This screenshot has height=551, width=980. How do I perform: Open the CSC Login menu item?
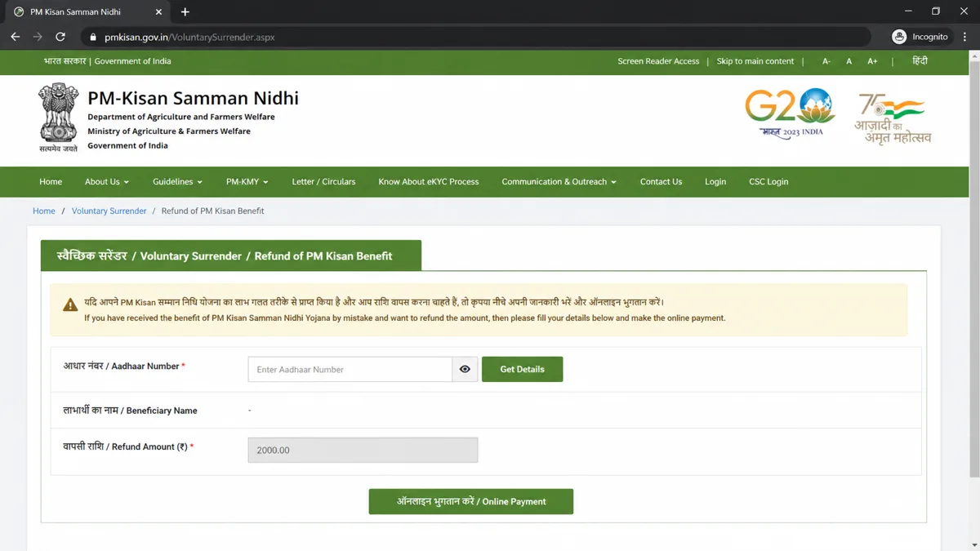768,182
